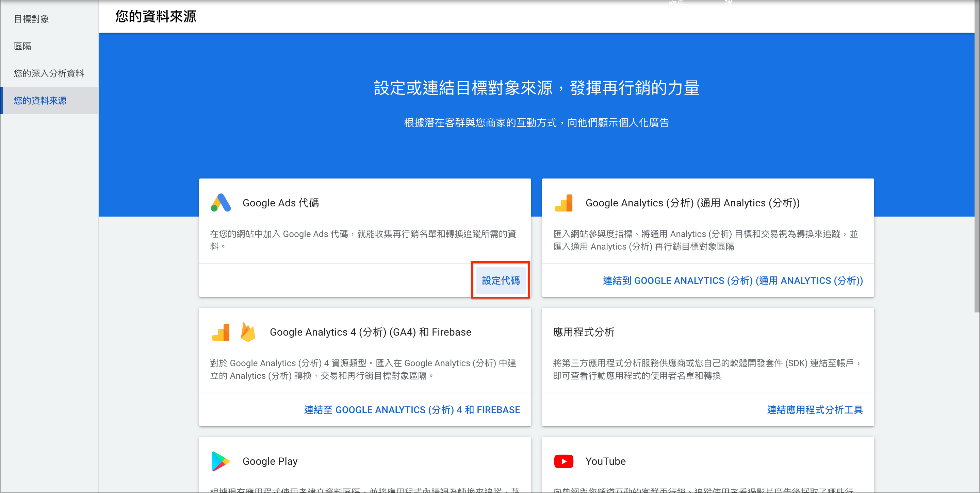Click 連結應用程式分析工具 link
This screenshot has width=980, height=493.
pos(815,410)
